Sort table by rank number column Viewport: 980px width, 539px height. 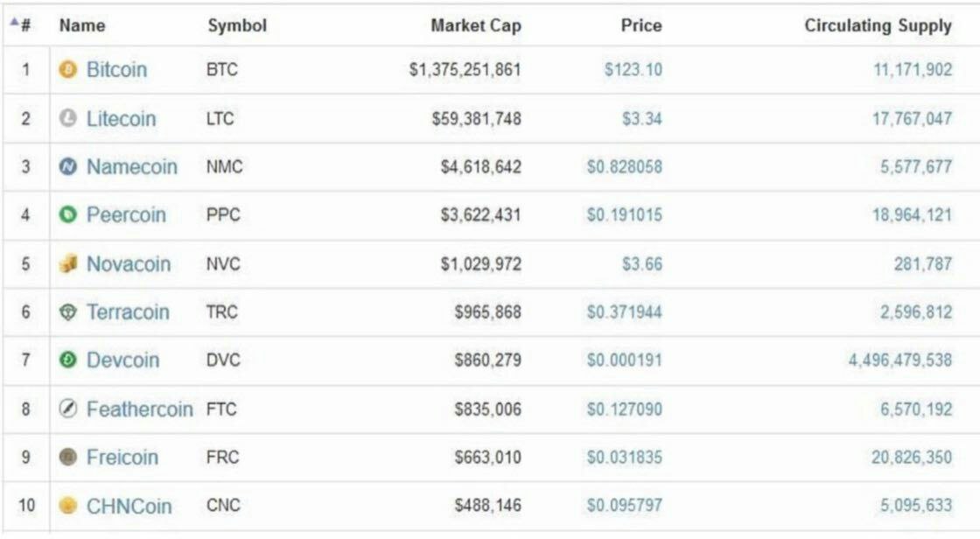tap(21, 25)
